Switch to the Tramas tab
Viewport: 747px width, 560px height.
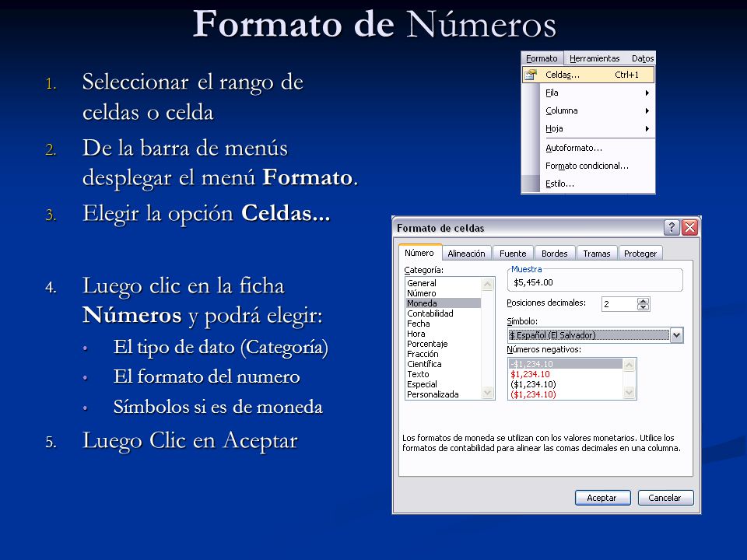coord(597,254)
